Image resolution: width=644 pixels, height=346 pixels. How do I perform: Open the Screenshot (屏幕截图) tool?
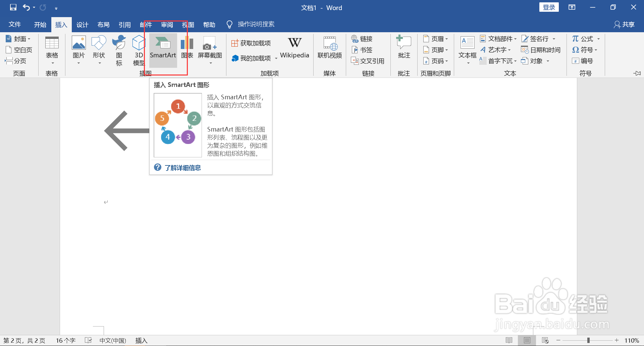tap(210, 50)
